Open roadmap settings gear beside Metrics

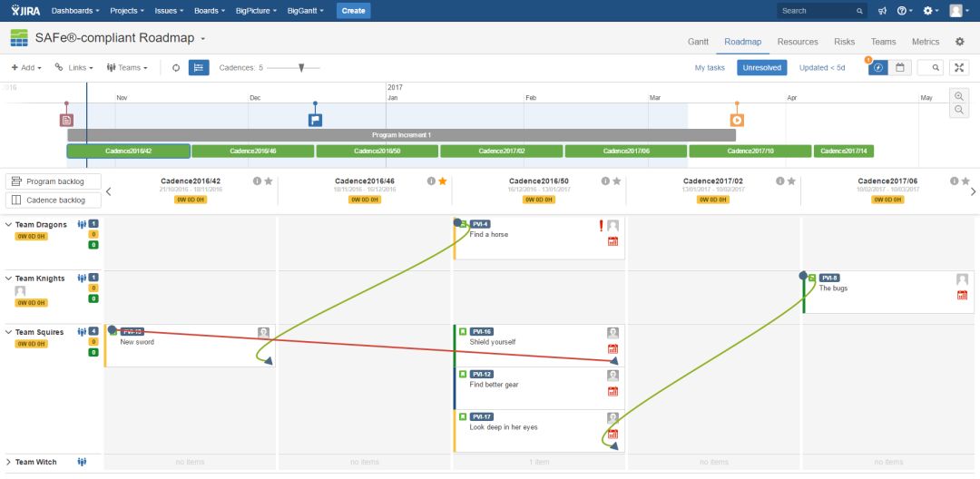pos(959,42)
